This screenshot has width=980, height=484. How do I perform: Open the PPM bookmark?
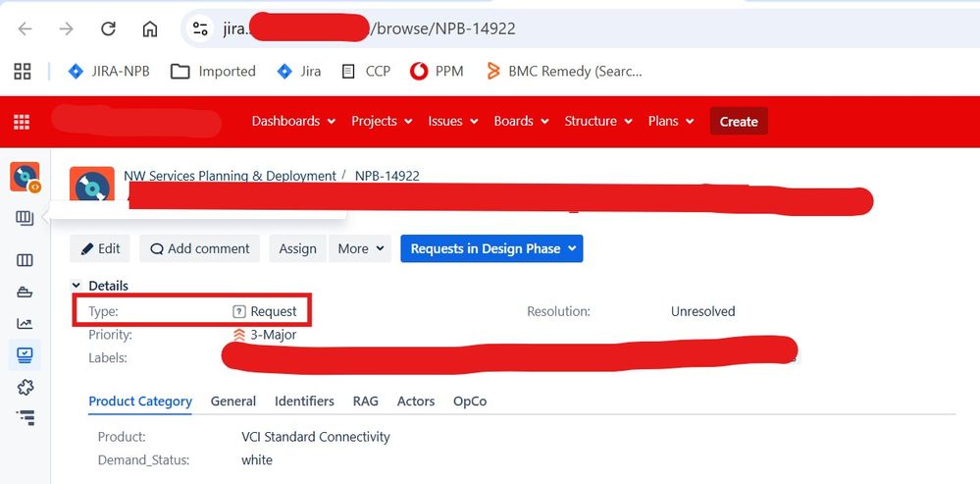pyautogui.click(x=437, y=72)
